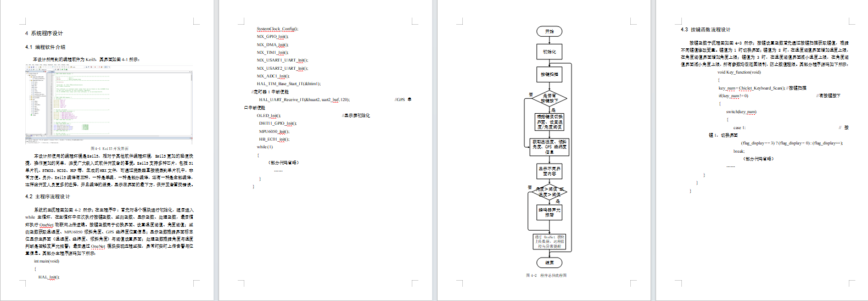Image resolution: width=868 pixels, height=301 pixels.
Task: Click the flowchart box '按键扫描'
Action: point(549,75)
